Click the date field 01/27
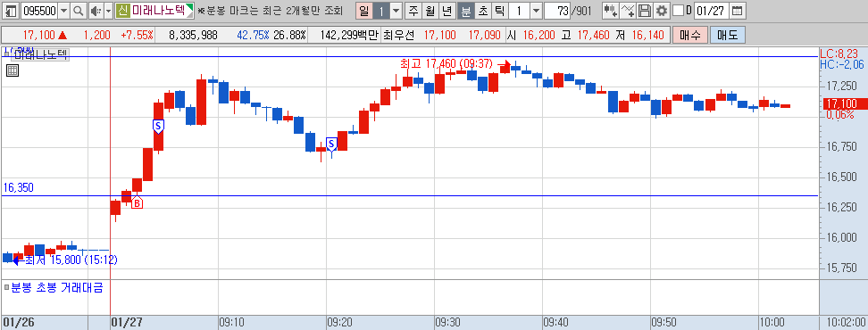 pyautogui.click(x=711, y=11)
